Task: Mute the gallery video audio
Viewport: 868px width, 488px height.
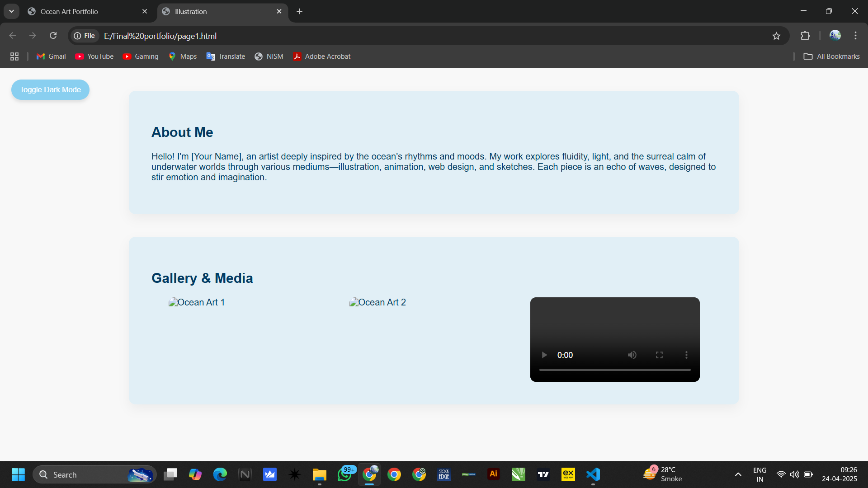Action: (x=632, y=355)
